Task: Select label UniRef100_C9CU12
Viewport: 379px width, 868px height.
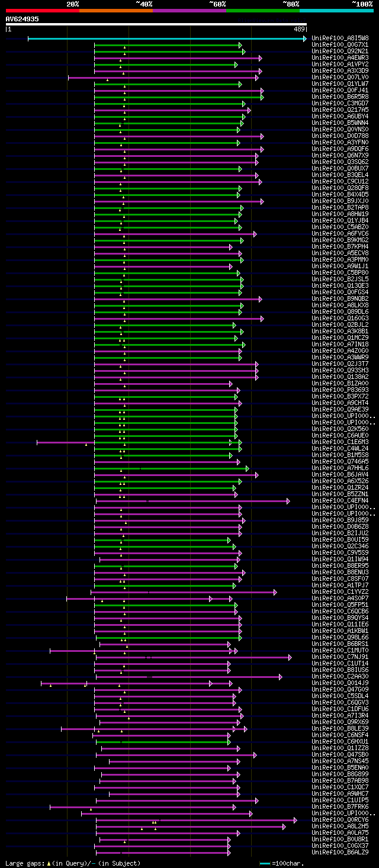Action: coord(340,182)
